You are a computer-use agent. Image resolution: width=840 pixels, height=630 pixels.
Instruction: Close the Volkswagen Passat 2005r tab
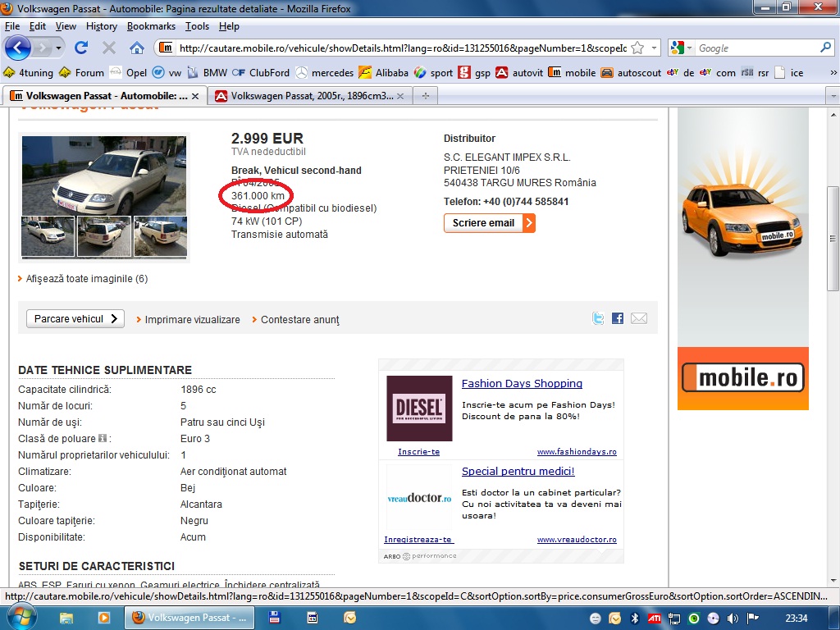point(400,97)
